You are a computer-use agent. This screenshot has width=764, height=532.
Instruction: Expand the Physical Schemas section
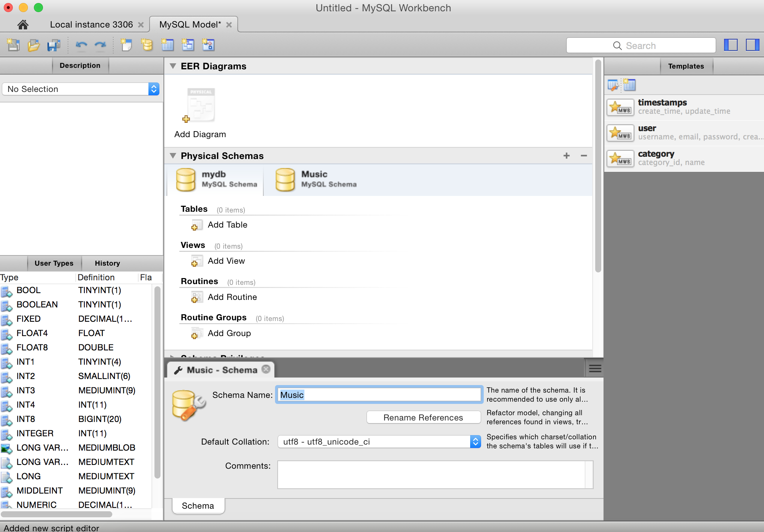pyautogui.click(x=173, y=156)
